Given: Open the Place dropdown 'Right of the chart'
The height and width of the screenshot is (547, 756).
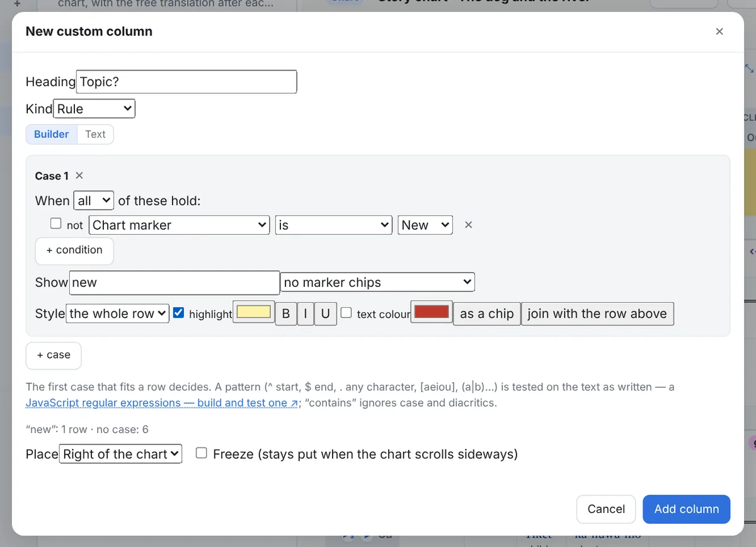Looking at the screenshot, I should [x=121, y=454].
